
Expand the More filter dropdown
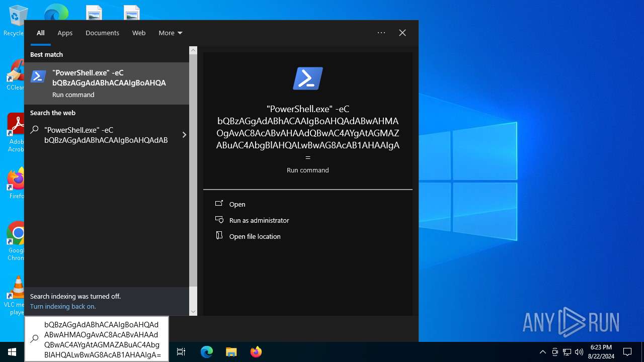coord(171,33)
